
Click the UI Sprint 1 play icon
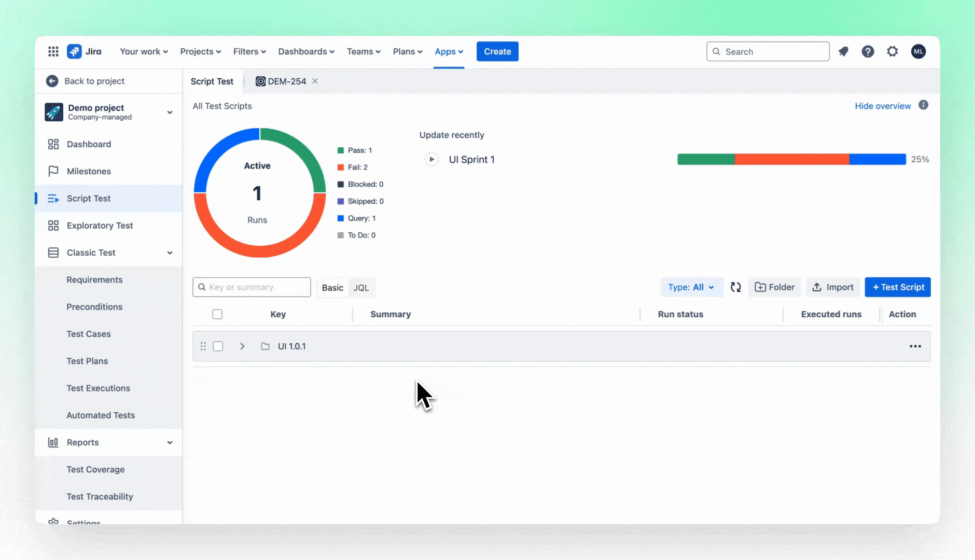431,159
